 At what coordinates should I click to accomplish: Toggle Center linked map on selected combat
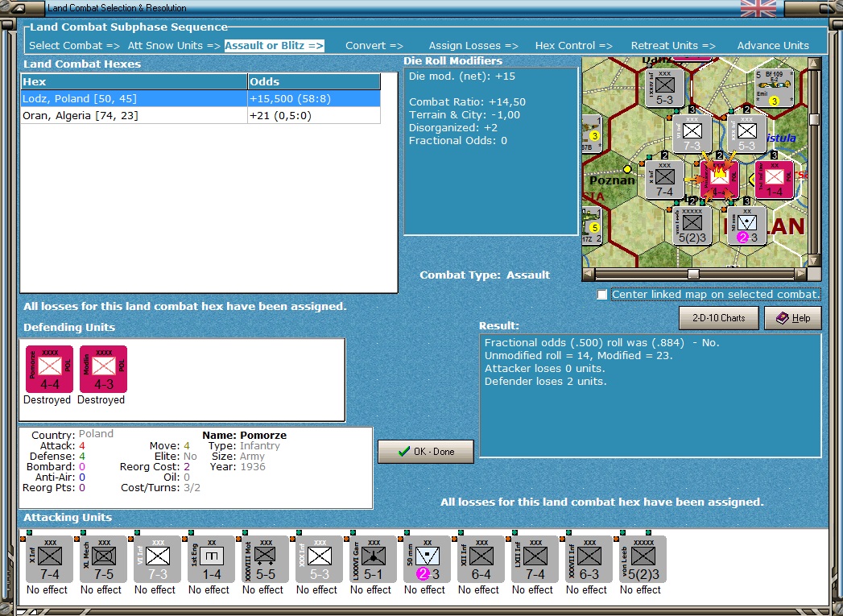tap(602, 295)
